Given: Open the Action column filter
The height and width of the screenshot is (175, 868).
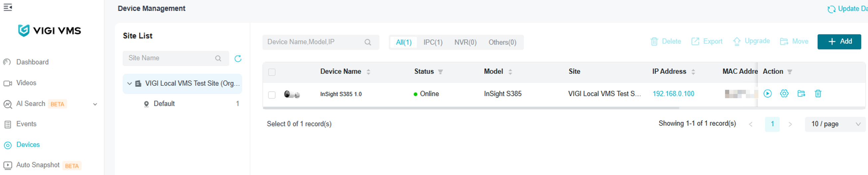Looking at the screenshot, I should tap(789, 72).
